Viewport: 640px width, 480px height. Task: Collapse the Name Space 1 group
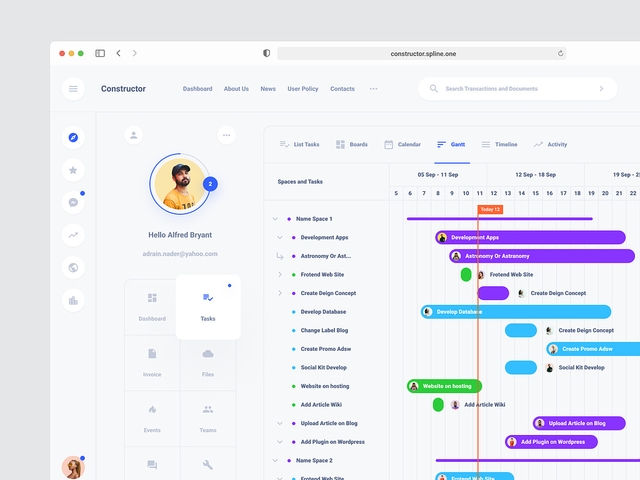coord(275,219)
